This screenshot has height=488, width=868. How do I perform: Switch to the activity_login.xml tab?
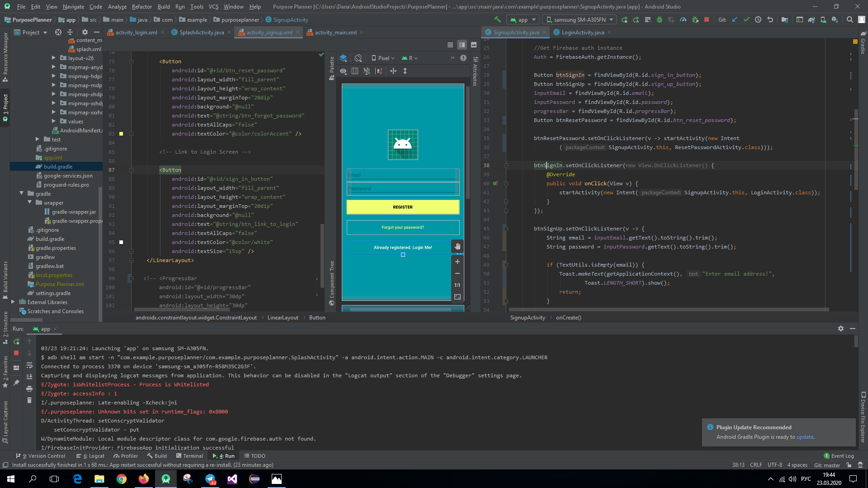point(136,32)
